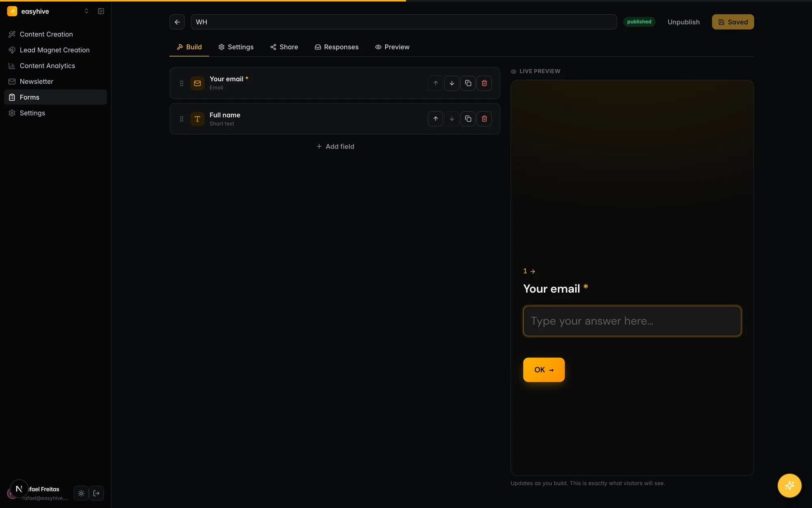Screen dimensions: 812x508
Task: Switch to the Build tab
Action: click(189, 47)
